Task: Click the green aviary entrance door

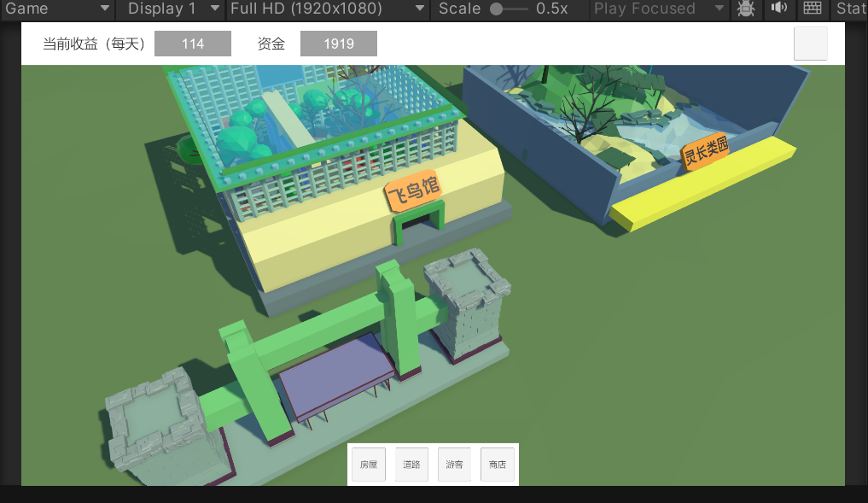Action: [x=418, y=221]
